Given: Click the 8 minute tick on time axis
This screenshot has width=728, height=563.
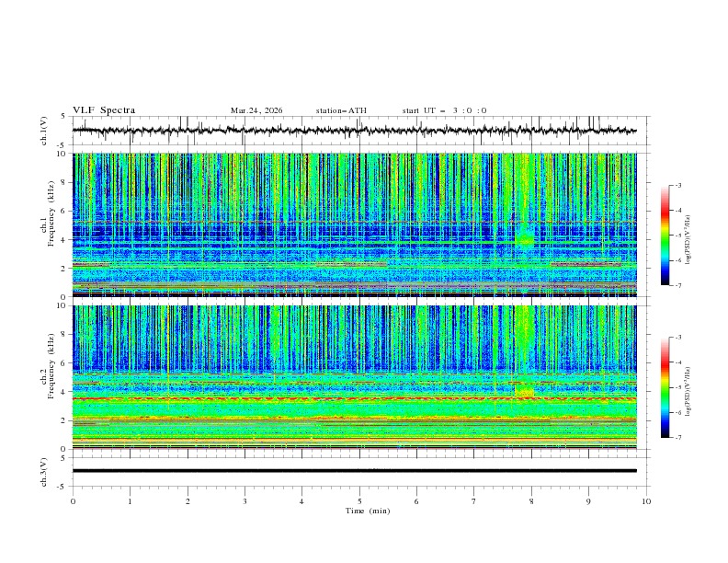Looking at the screenshot, I should [531, 501].
